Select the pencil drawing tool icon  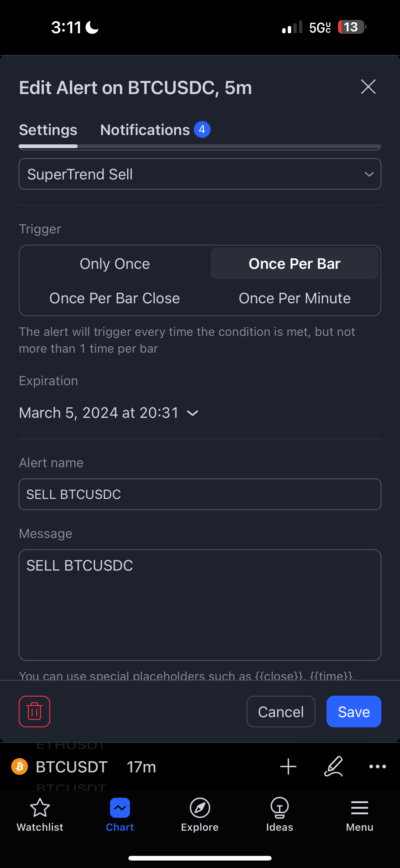coord(333,766)
